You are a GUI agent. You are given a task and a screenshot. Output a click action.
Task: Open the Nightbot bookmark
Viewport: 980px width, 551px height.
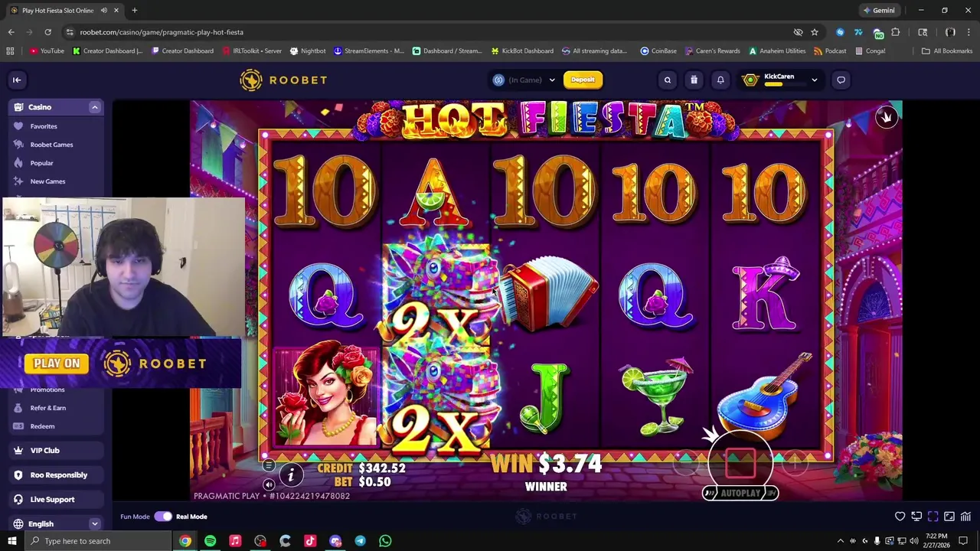[x=308, y=51]
